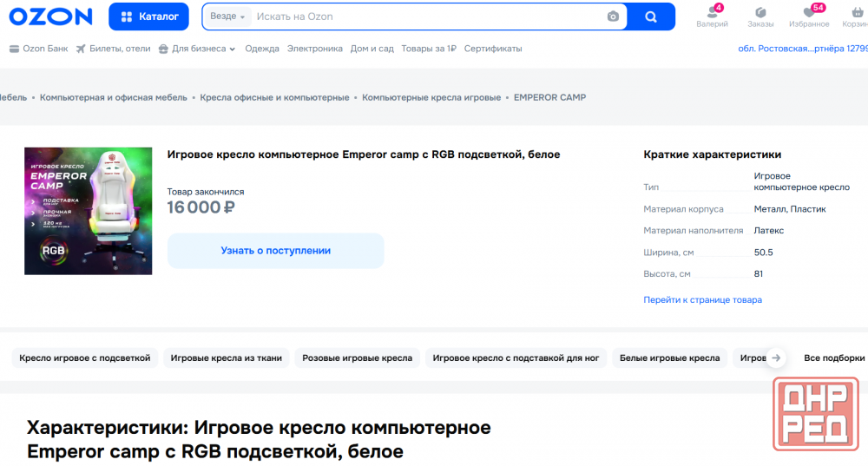Screen dimensions: 868x466
Task: Open 'Билеты, отели' section
Action: (x=113, y=49)
